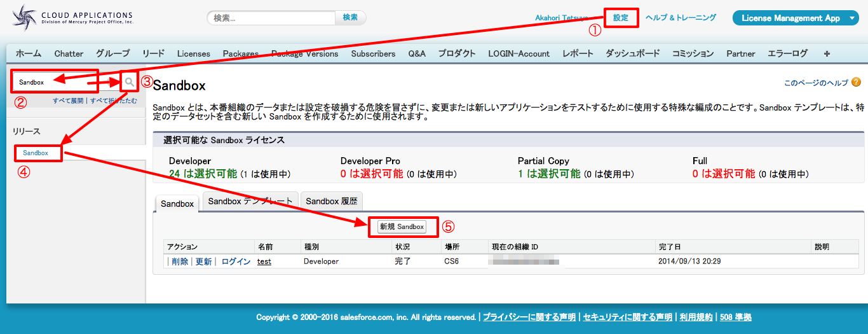This screenshot has width=868, height=334.
Task: Open the Licenses tab
Action: [194, 53]
